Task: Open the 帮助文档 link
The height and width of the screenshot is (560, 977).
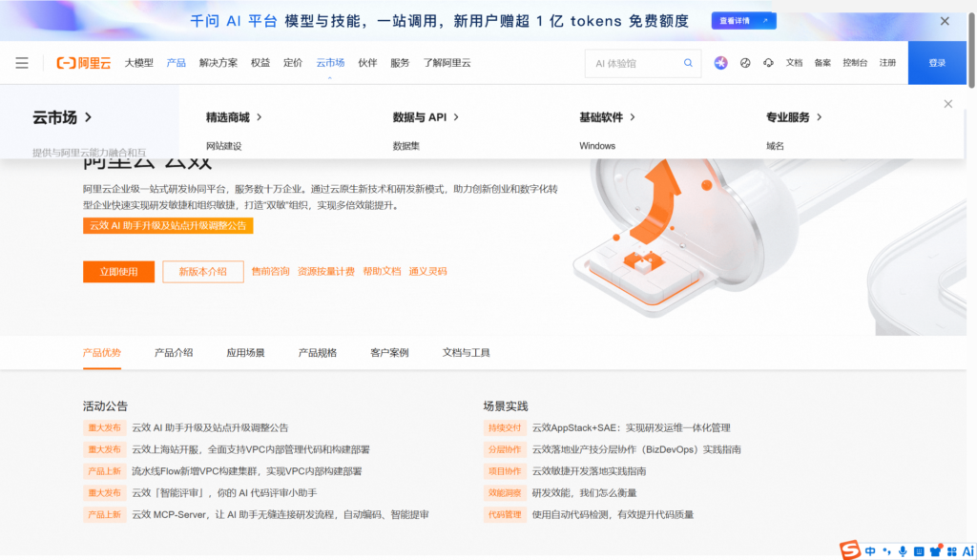Action: tap(382, 272)
